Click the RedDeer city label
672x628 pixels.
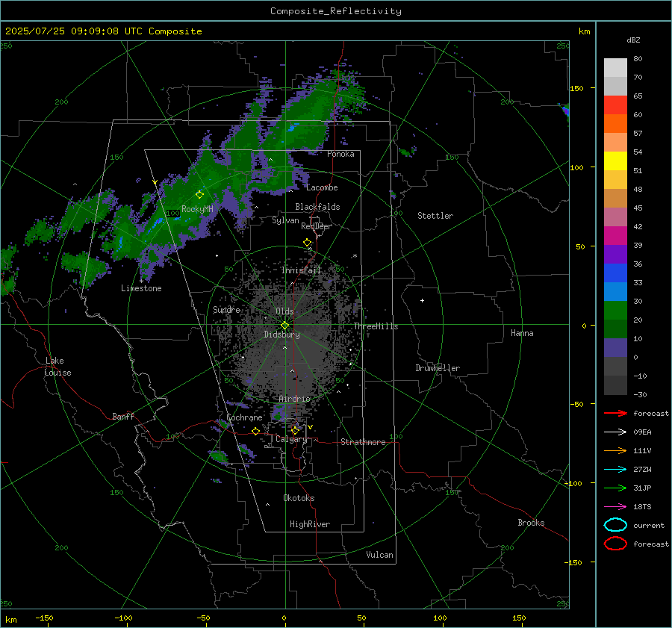317,226
